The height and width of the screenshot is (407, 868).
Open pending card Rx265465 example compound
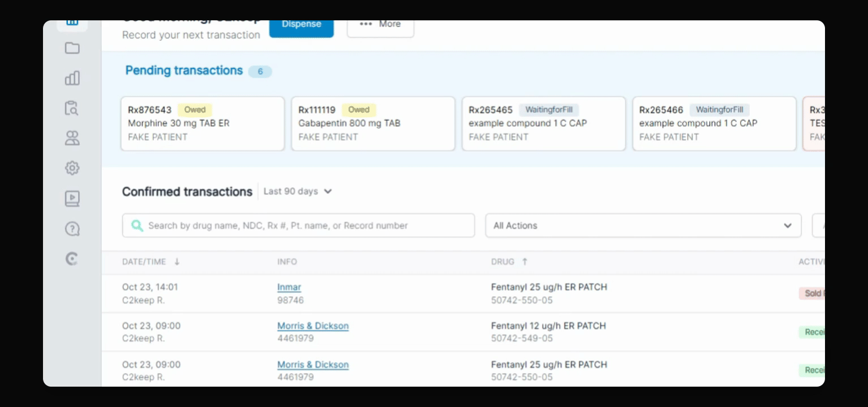544,124
